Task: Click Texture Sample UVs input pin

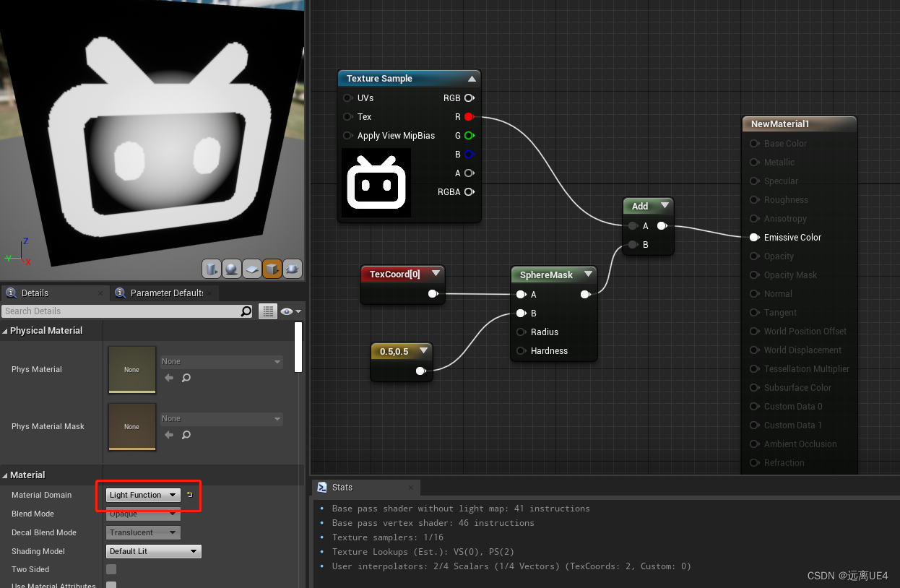Action: [348, 98]
